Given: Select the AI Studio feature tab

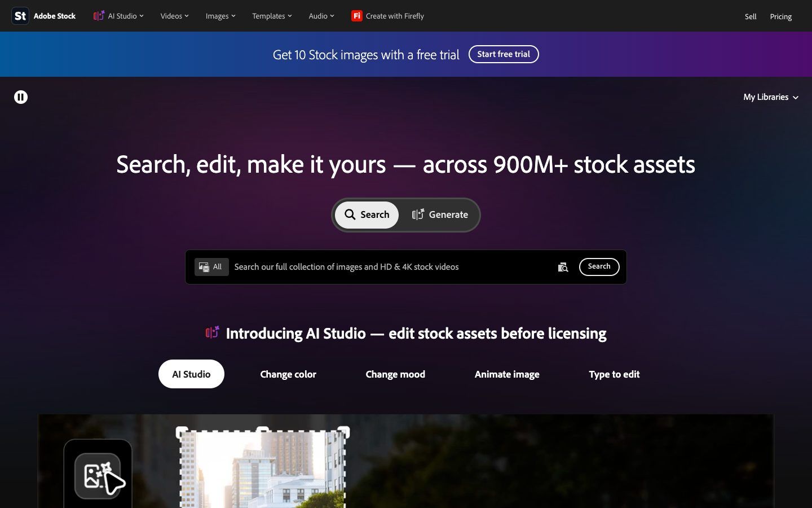Looking at the screenshot, I should (x=191, y=374).
